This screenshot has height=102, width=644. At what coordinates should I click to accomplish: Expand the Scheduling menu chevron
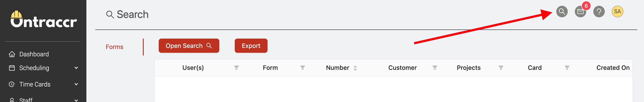coord(76,68)
